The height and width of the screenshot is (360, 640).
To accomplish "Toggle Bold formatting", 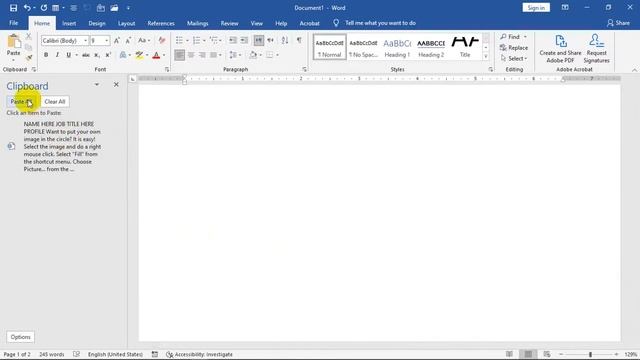I will click(46, 55).
